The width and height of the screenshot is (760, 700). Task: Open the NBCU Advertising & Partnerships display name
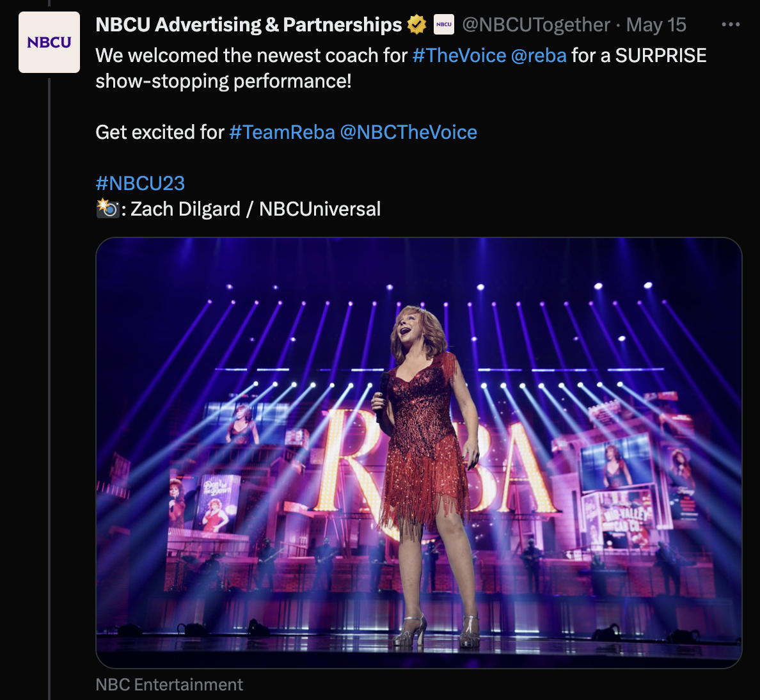[x=248, y=25]
